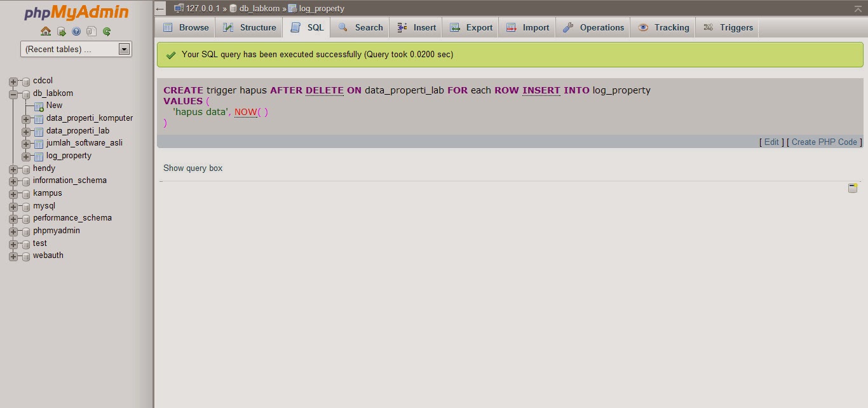
Task: Expand the mysql database node
Action: click(x=14, y=205)
